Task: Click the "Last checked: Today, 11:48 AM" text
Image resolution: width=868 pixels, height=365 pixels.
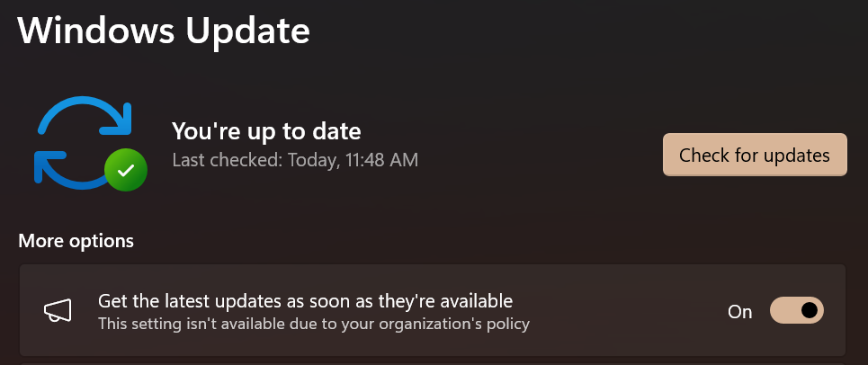Action: 295,160
